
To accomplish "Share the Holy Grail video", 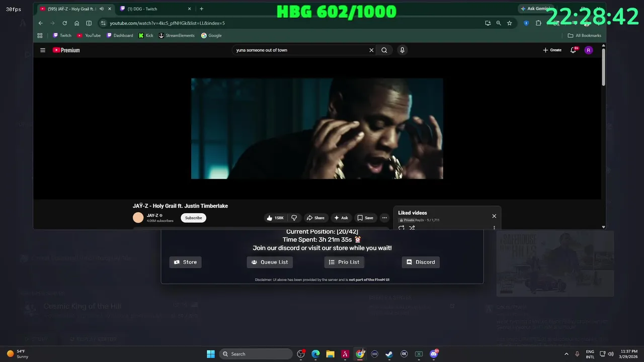I will (x=315, y=218).
